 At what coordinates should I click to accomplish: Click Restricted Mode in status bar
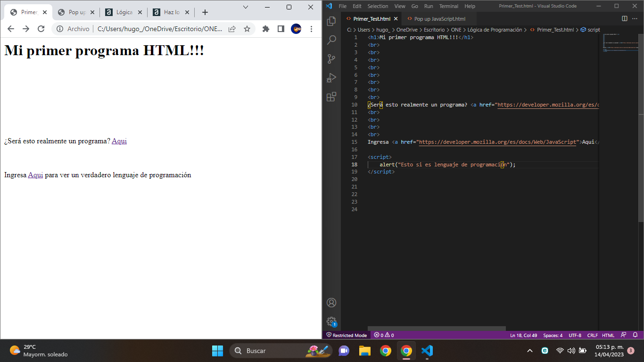(x=347, y=335)
